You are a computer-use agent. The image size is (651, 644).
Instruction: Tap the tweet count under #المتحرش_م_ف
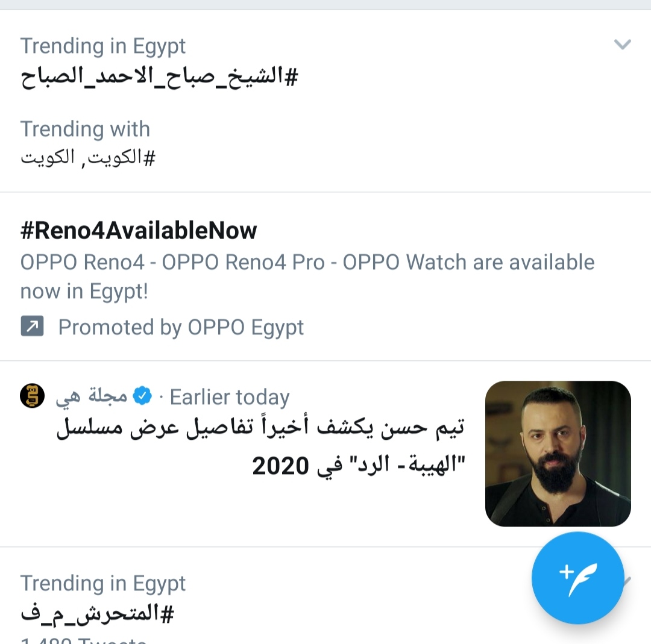(x=84, y=640)
